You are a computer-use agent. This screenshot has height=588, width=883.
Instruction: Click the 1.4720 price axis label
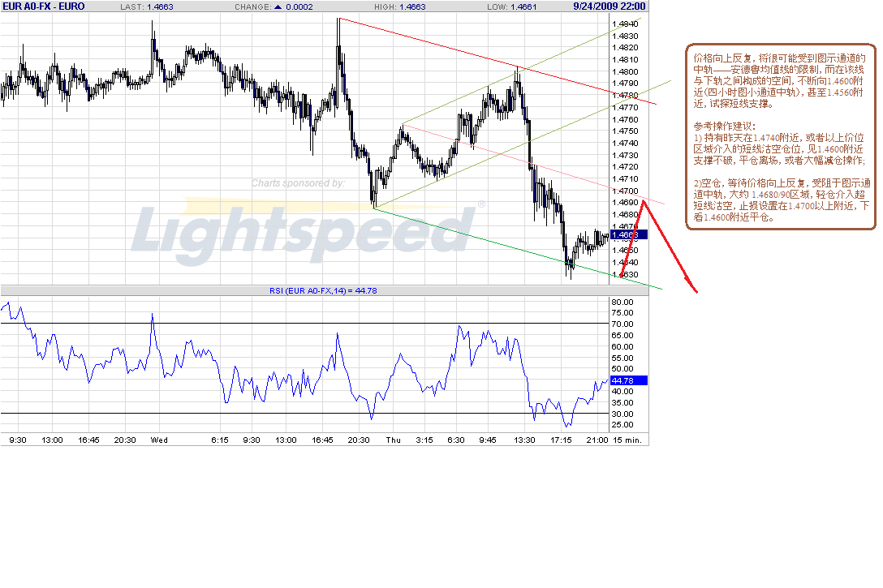(625, 167)
